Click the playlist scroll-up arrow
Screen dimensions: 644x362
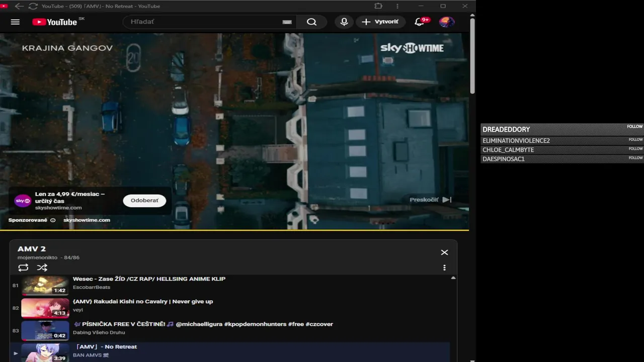[x=453, y=278]
